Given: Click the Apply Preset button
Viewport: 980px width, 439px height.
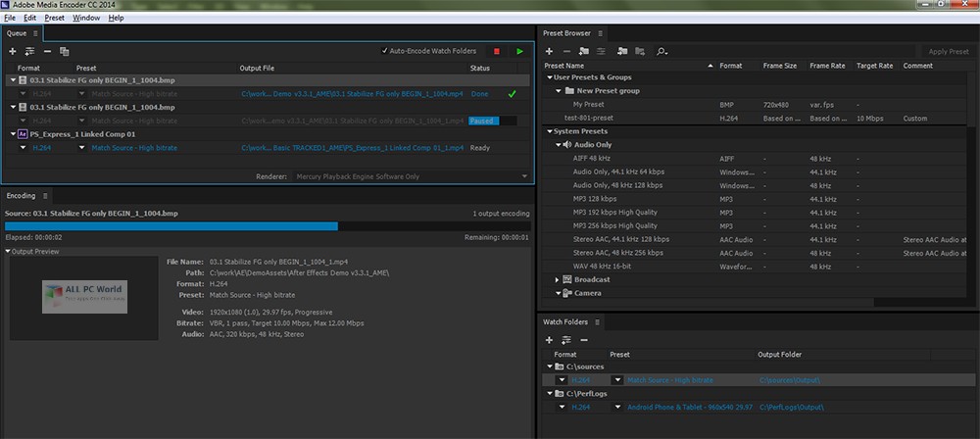Looking at the screenshot, I should (949, 51).
